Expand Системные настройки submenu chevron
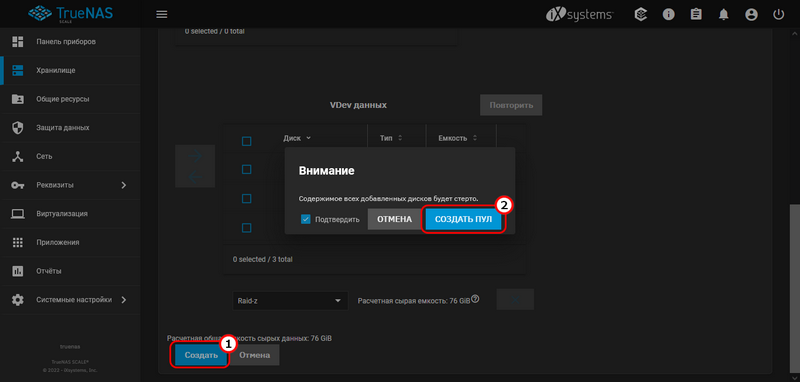 point(123,300)
